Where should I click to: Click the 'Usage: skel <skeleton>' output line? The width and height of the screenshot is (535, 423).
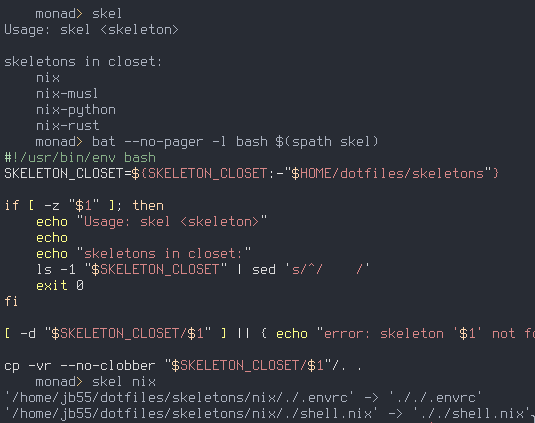91,30
